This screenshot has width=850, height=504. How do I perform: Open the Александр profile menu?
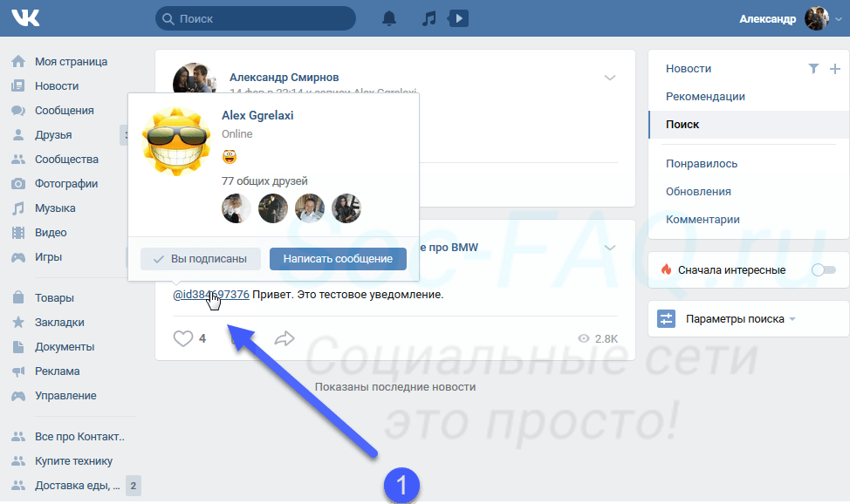pyautogui.click(x=783, y=18)
